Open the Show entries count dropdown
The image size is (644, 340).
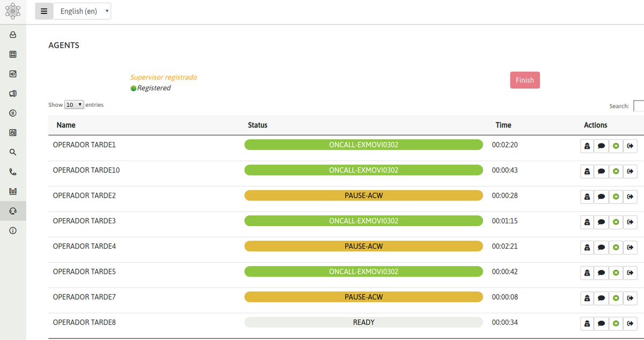pos(74,105)
